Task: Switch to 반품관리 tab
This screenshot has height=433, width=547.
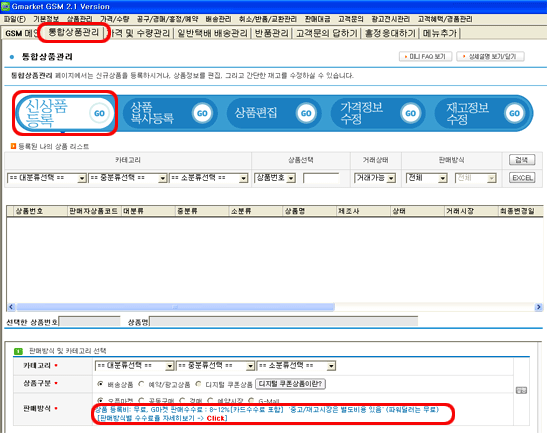Action: (271, 33)
